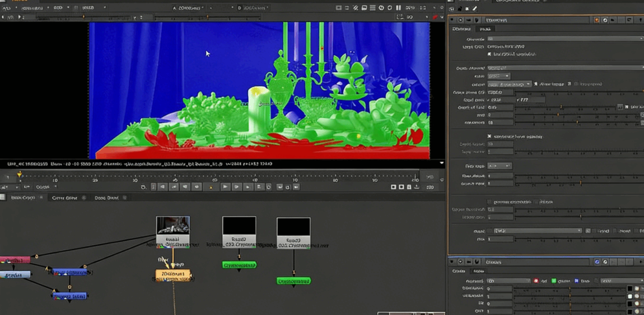
Task: Open the channels dropdown in the lower properties panel
Action: point(509,281)
